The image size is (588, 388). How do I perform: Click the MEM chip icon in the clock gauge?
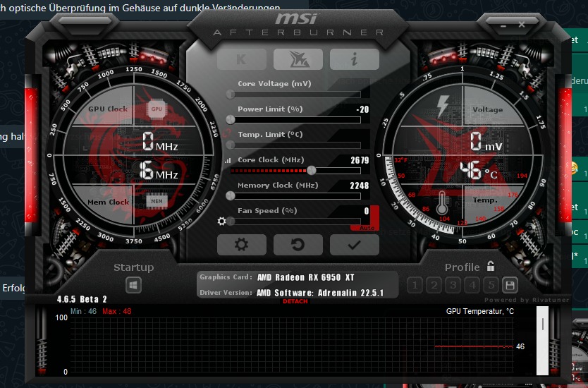[157, 201]
